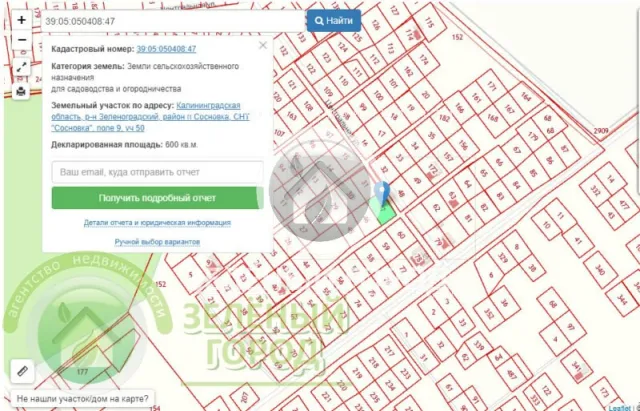Close the cadastral info popup
The height and width of the screenshot is (411, 640).
tap(263, 45)
